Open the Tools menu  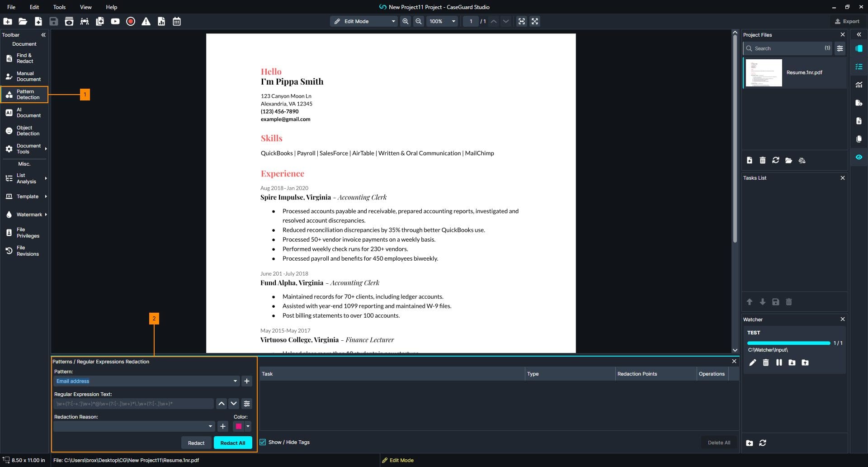[59, 7]
